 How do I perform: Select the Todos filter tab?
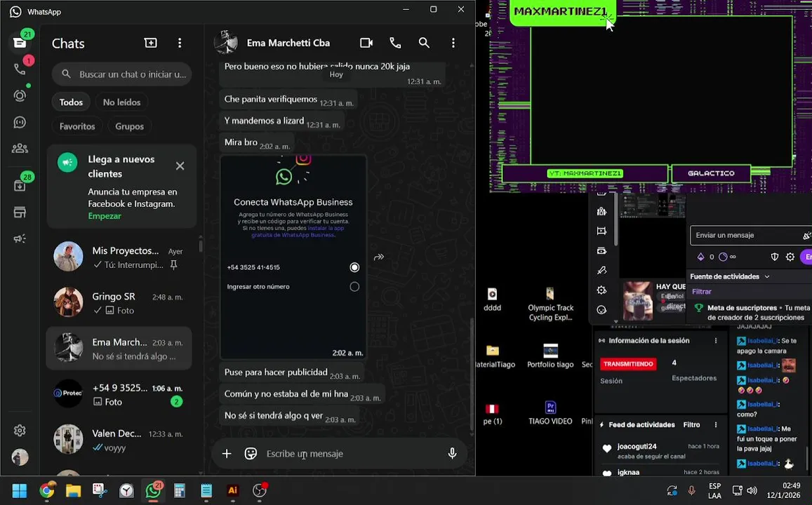(71, 102)
